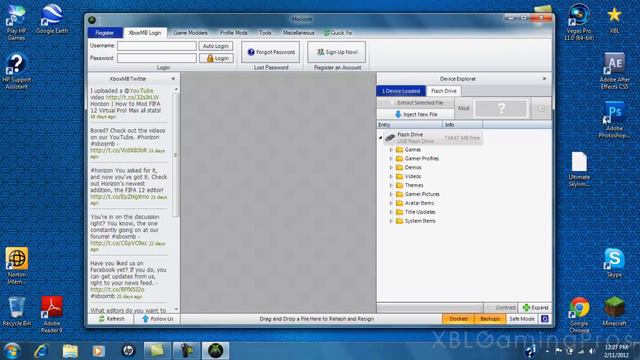This screenshot has width=640, height=360.
Task: Click the Mod question mark box
Action: (501, 109)
